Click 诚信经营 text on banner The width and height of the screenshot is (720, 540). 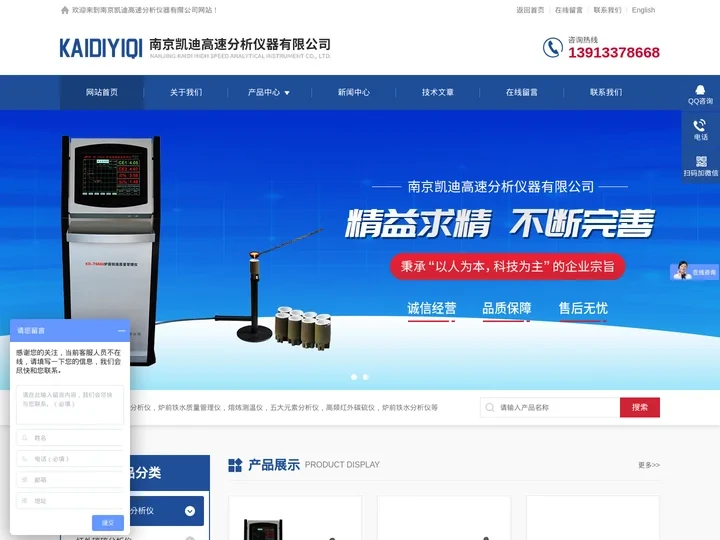(x=432, y=308)
